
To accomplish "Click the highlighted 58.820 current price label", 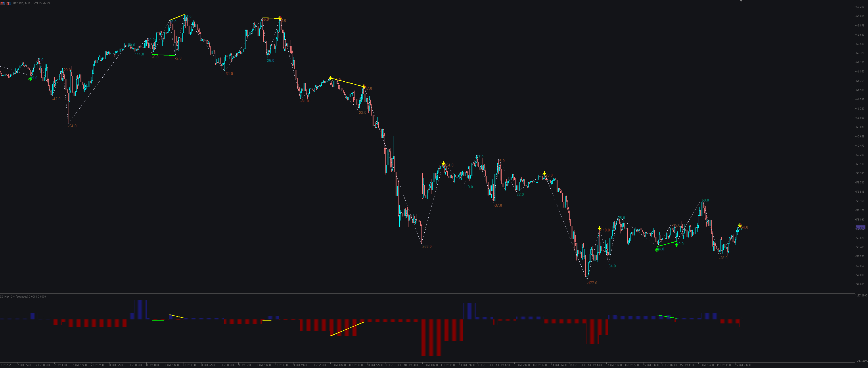I will tap(860, 228).
